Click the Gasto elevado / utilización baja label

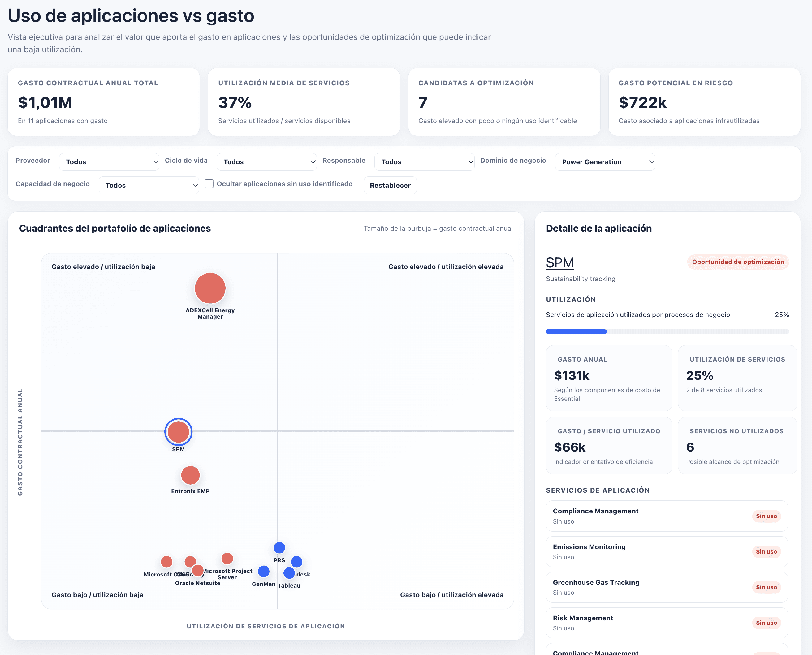(x=103, y=267)
